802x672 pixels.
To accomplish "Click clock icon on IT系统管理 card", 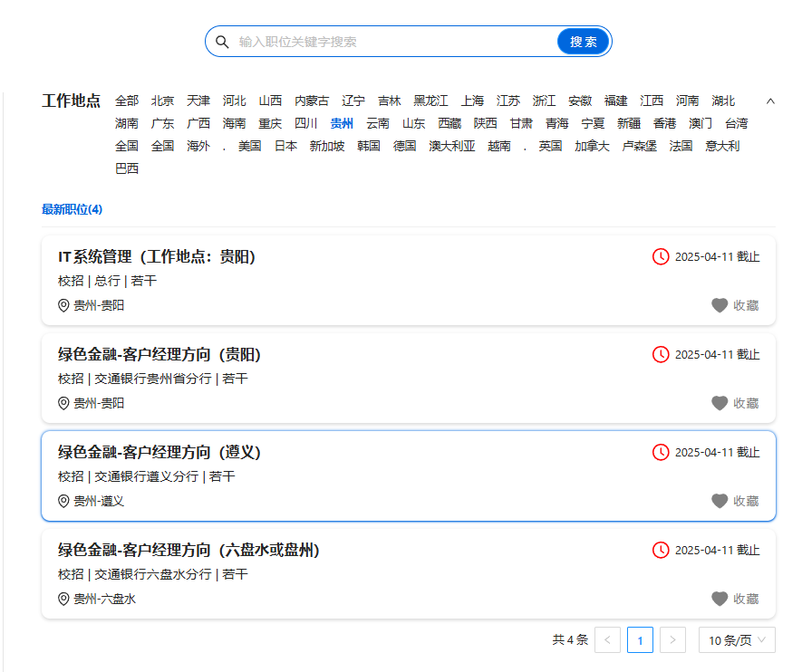I will point(661,256).
